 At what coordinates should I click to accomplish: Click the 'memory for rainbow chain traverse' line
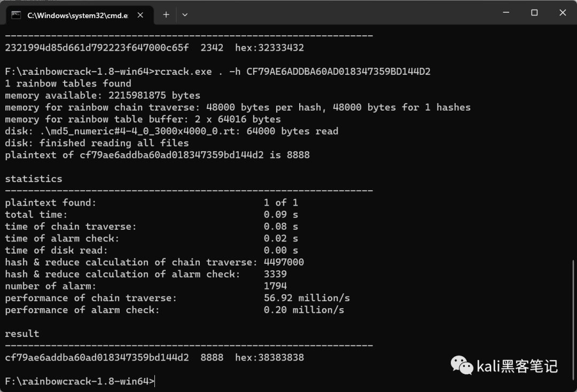(x=238, y=107)
